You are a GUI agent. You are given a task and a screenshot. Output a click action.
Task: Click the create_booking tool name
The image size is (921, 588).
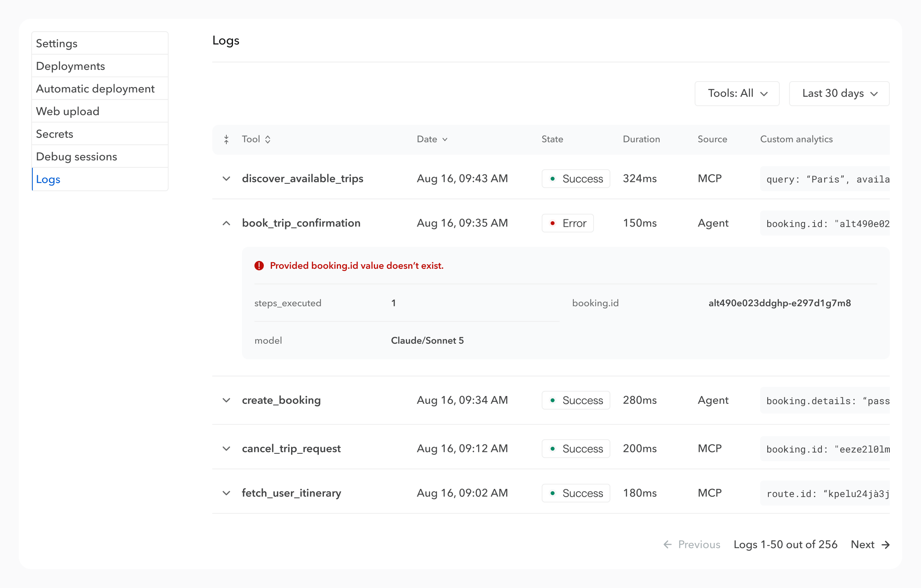[x=281, y=400]
